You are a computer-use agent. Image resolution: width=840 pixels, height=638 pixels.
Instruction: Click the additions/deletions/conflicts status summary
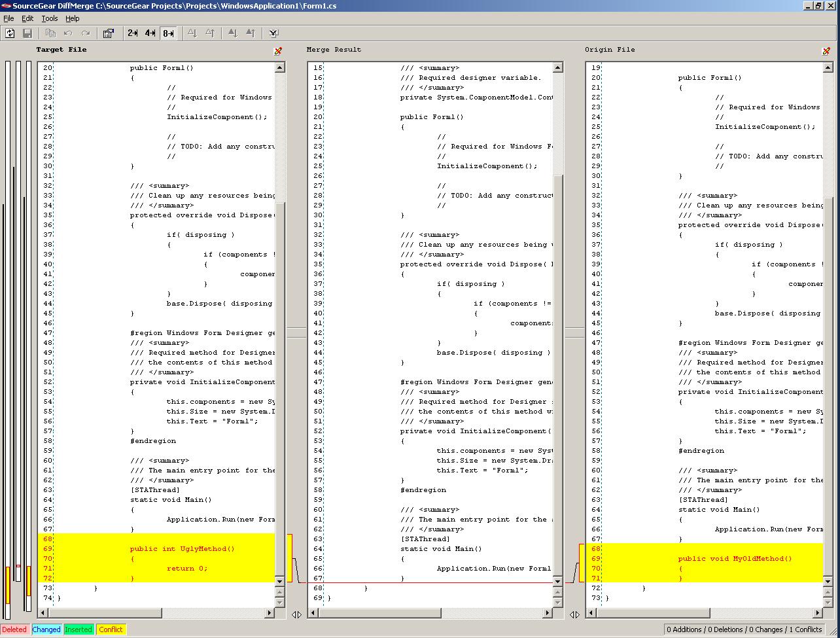[744, 629]
